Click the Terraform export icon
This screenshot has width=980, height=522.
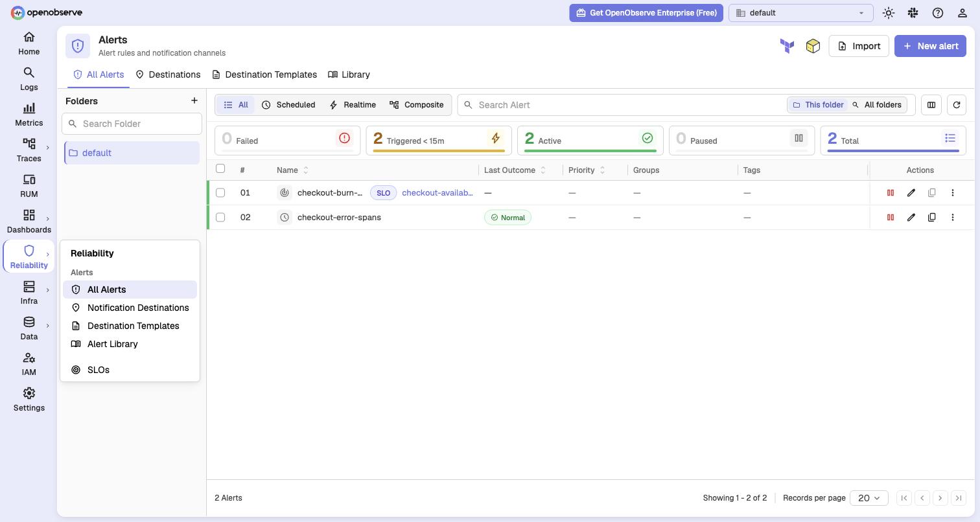click(787, 46)
